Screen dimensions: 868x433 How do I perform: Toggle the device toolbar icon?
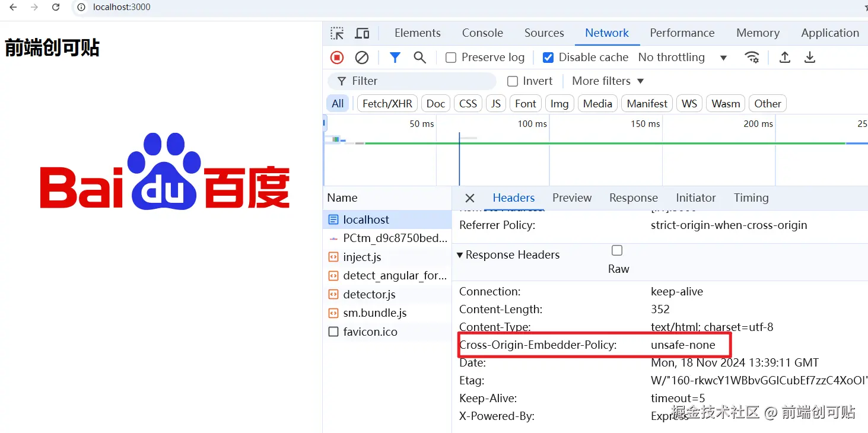[x=362, y=33]
